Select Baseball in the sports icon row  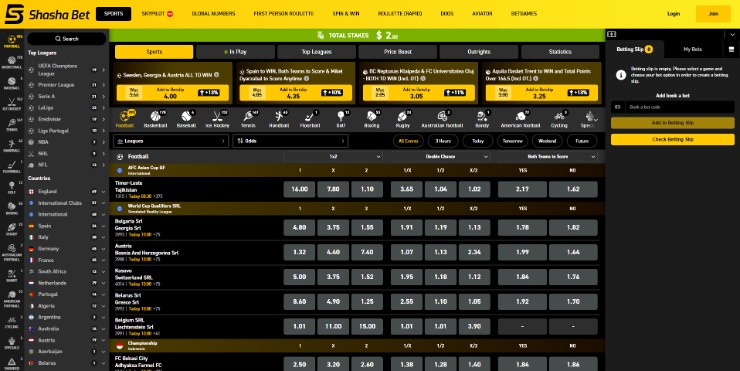click(x=186, y=119)
